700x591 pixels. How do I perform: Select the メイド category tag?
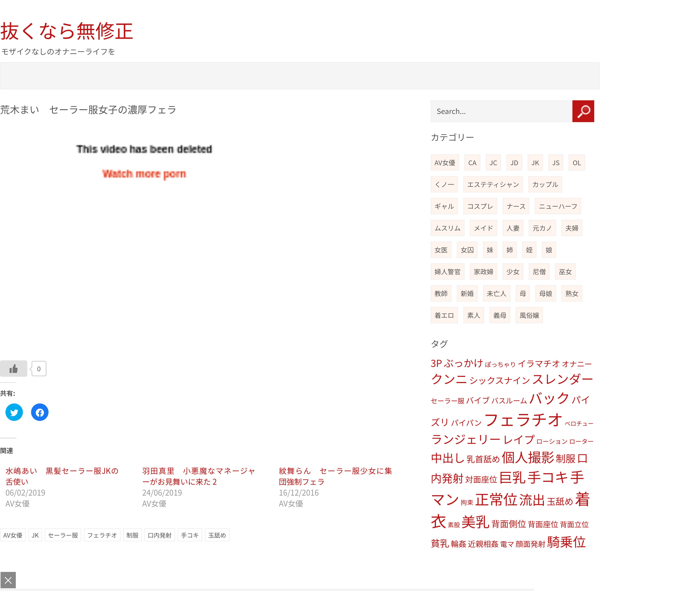coord(483,228)
